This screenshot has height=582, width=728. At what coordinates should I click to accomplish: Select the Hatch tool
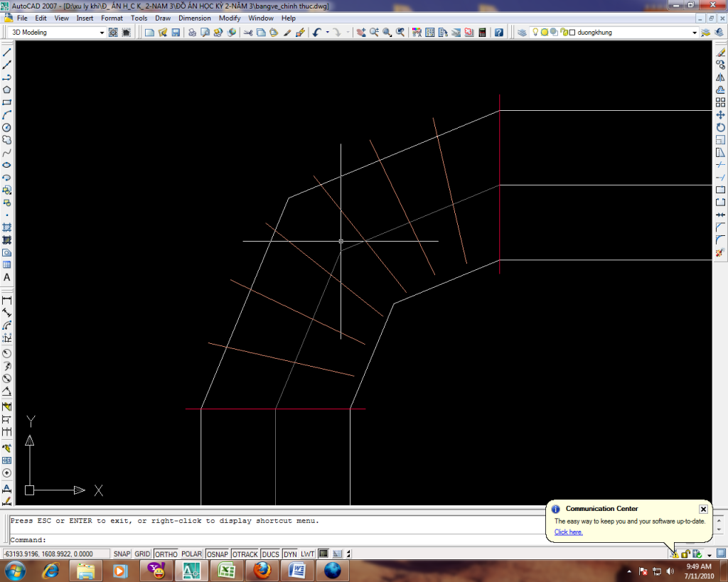coord(6,228)
